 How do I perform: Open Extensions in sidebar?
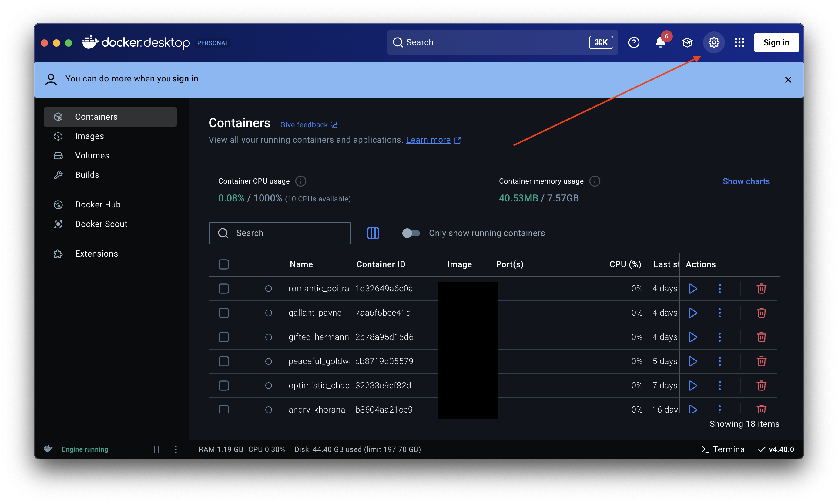pos(110,254)
